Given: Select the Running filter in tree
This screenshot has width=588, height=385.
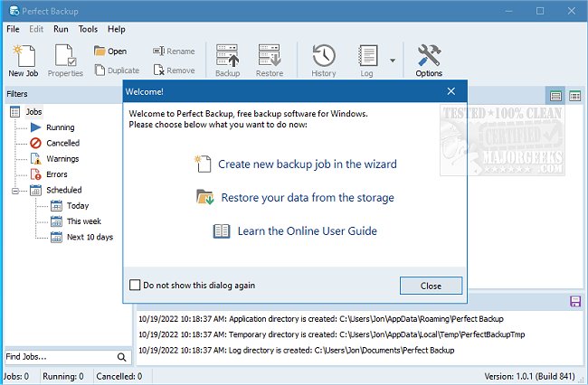Looking at the screenshot, I should (x=60, y=127).
